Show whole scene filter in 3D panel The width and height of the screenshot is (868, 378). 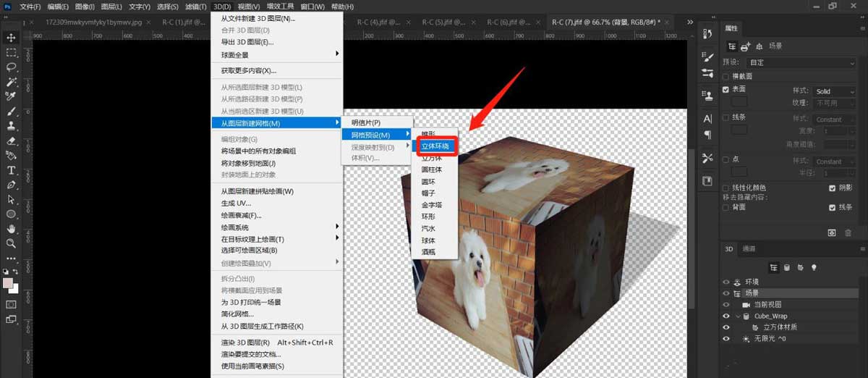pos(773,267)
